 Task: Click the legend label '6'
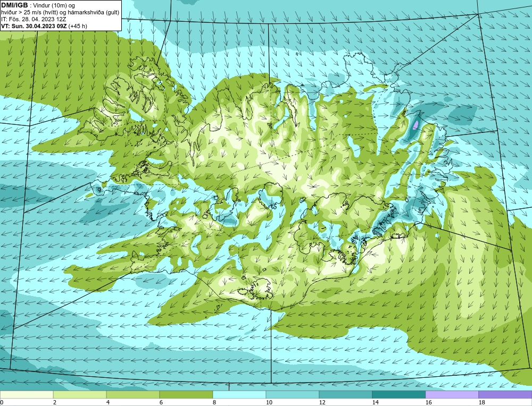(x=161, y=402)
